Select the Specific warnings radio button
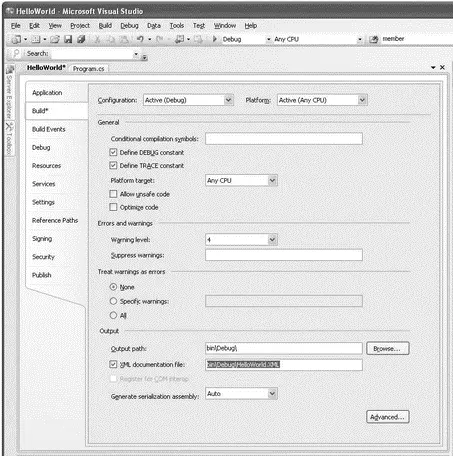 [x=113, y=301]
